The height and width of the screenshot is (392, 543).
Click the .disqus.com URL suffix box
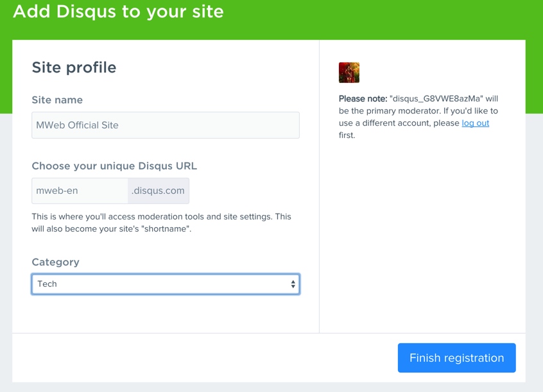(x=158, y=191)
